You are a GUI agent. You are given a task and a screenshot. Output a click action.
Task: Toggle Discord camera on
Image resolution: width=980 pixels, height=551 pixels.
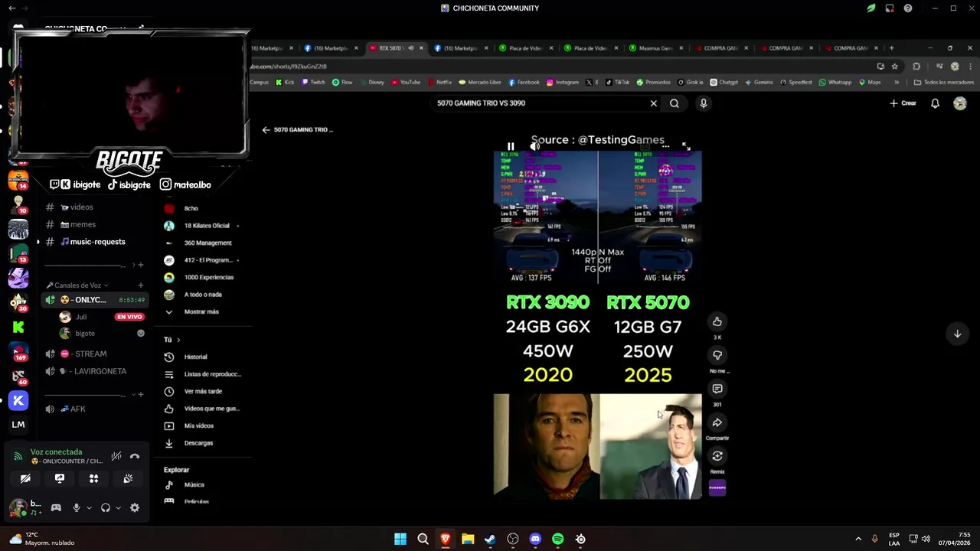(25, 478)
